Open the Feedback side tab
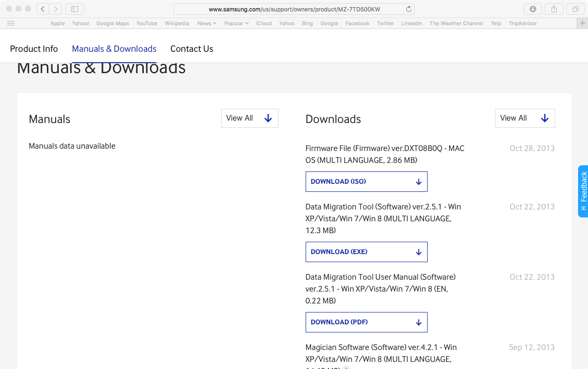This screenshot has height=369, width=588. pyautogui.click(x=583, y=191)
